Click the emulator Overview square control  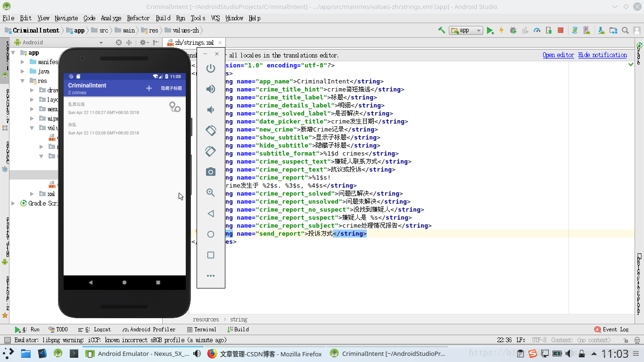[x=211, y=255]
